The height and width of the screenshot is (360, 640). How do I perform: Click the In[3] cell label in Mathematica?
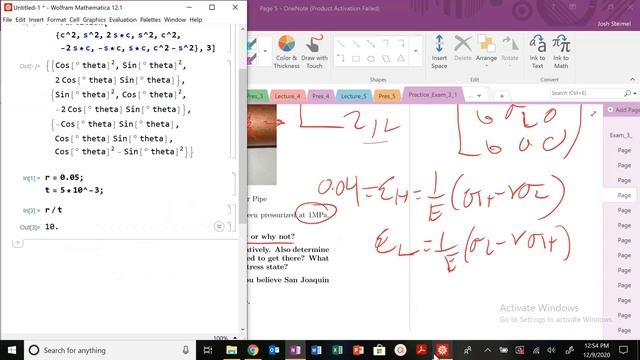(x=31, y=211)
